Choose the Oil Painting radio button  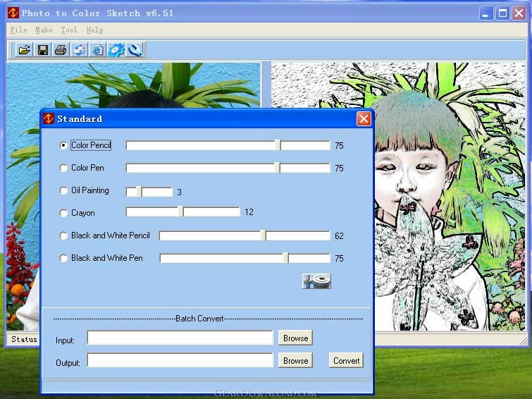coord(64,191)
